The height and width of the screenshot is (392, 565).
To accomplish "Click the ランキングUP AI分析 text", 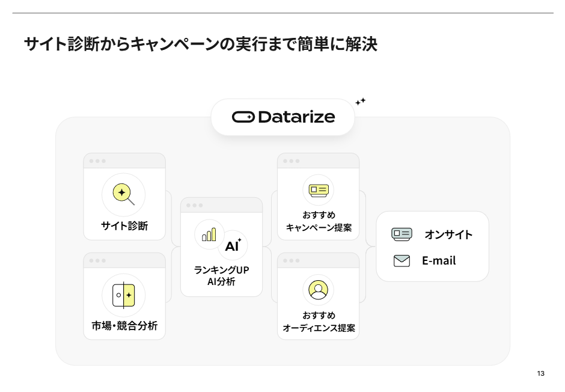I will (x=221, y=275).
